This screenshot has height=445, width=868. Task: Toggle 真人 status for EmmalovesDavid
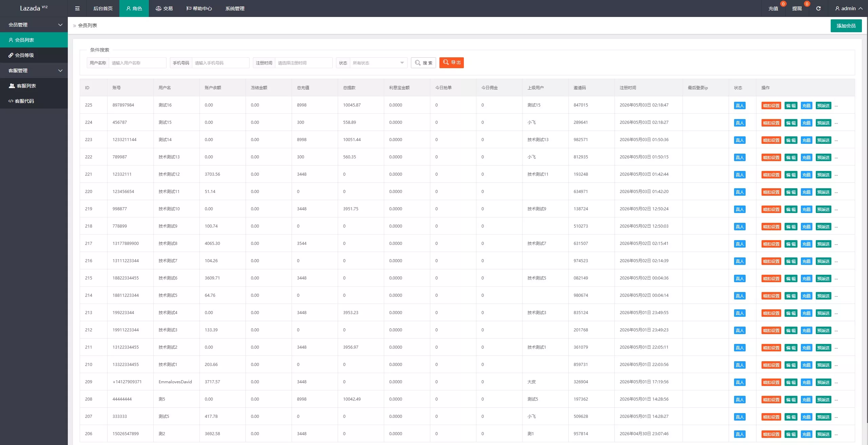pyautogui.click(x=739, y=382)
